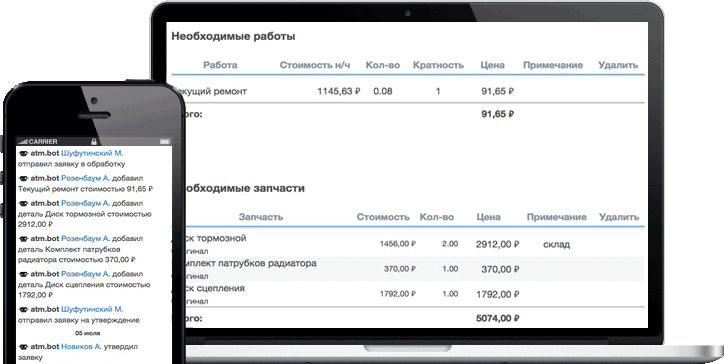Click the hourly cost value '1145,63 ₽'

coord(338,91)
